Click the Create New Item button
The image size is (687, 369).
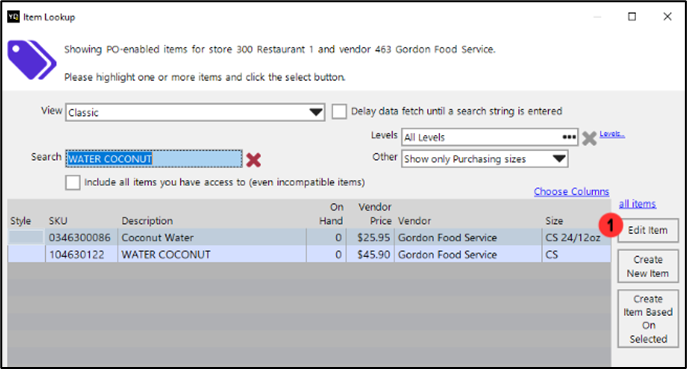(x=648, y=266)
